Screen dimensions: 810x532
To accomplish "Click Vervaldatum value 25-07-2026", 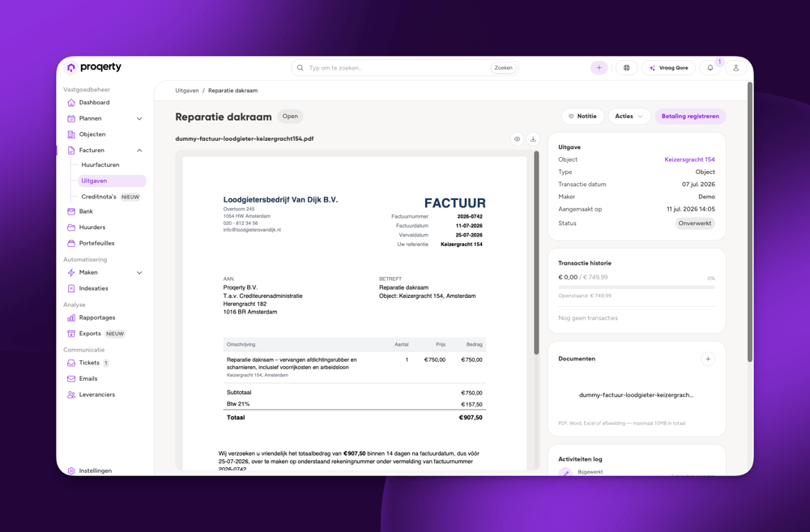I will click(469, 235).
